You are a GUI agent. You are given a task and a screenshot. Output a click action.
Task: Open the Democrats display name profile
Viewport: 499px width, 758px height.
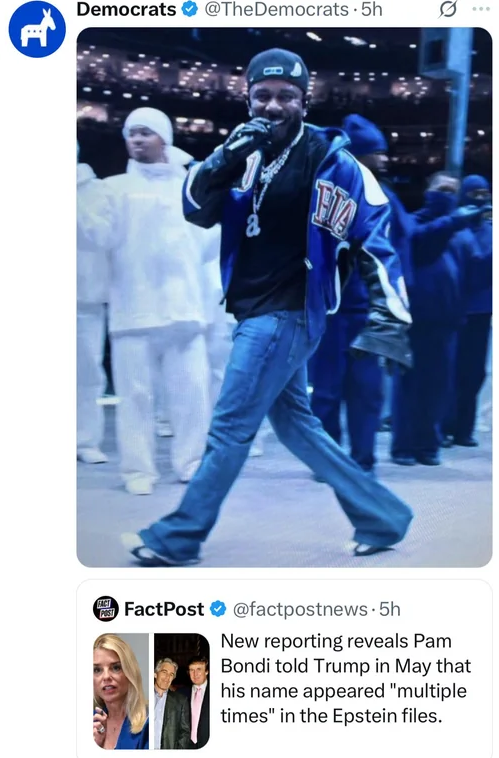(127, 9)
